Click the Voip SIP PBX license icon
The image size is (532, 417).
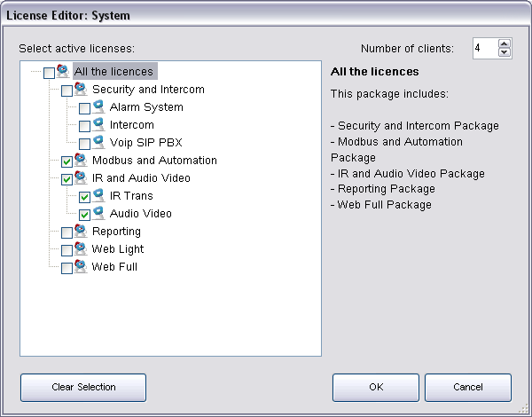click(98, 142)
